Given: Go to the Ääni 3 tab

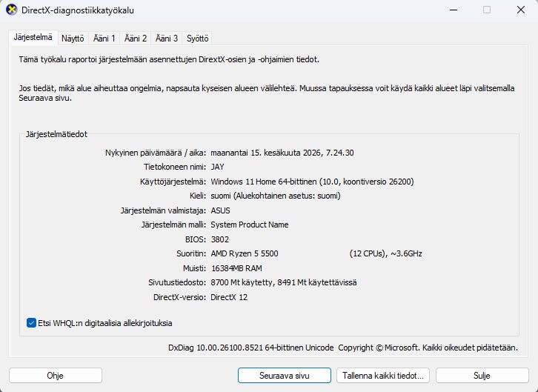Looking at the screenshot, I should (167, 39).
